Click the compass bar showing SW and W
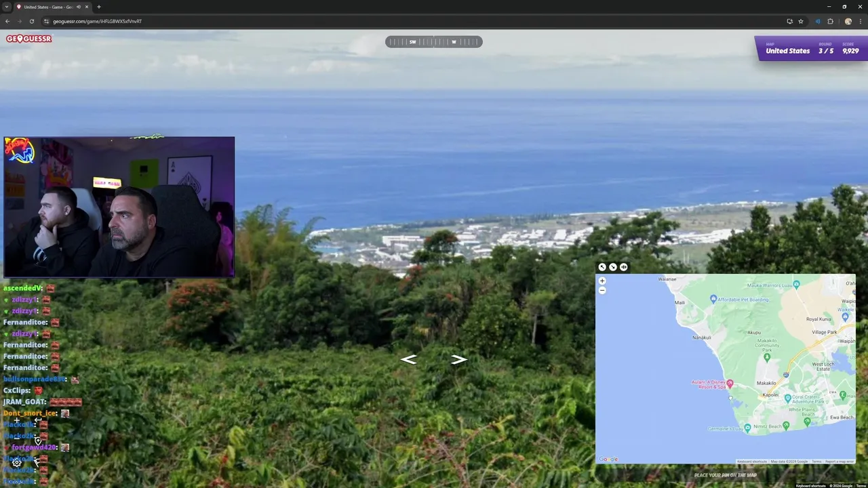 coord(434,42)
